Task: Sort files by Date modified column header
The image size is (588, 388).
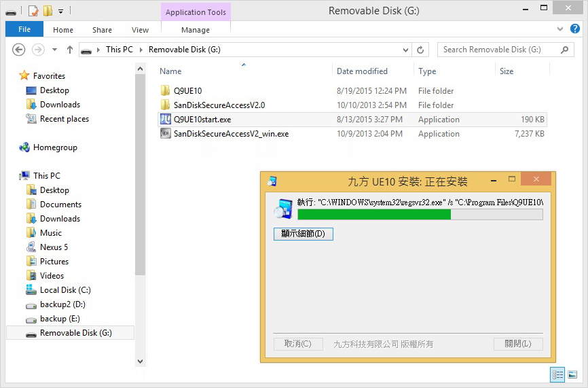Action: click(362, 71)
